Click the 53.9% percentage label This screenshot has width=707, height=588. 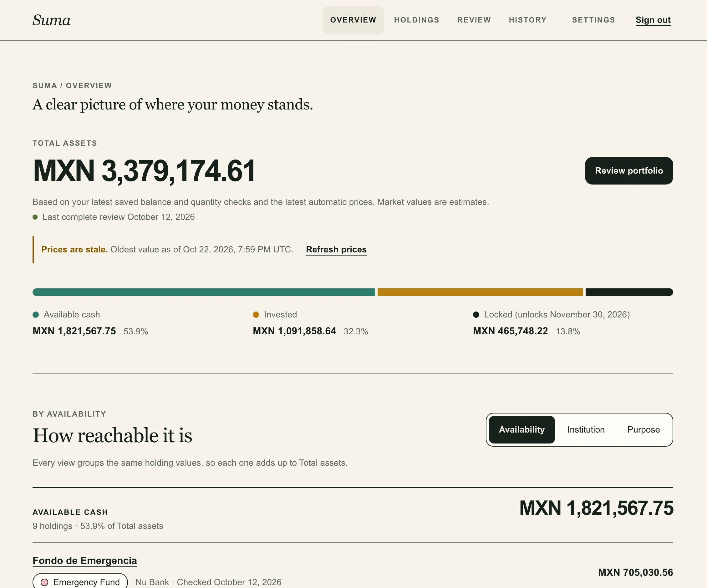click(136, 332)
